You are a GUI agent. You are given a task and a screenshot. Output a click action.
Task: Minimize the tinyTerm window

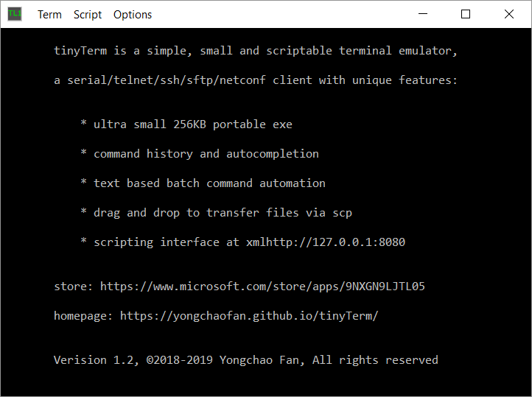point(422,14)
